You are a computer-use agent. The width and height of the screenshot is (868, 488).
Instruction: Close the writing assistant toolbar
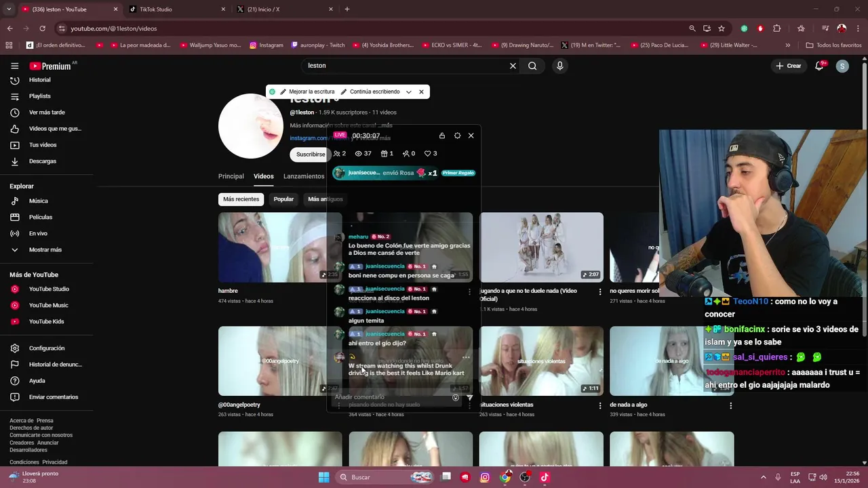click(x=421, y=91)
